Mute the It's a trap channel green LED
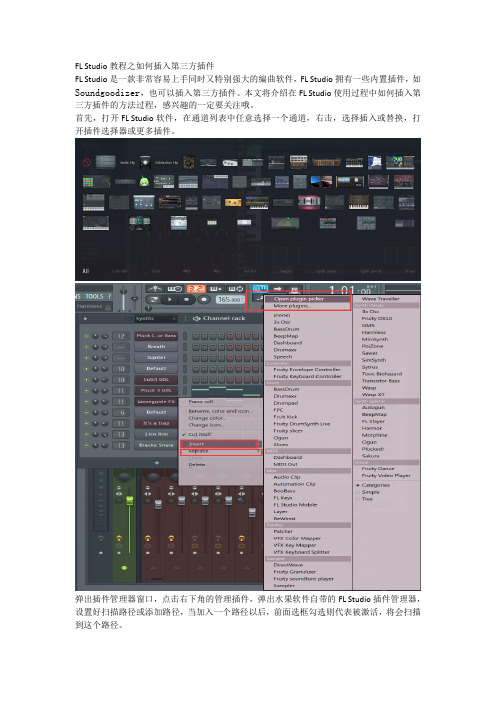 pyautogui.click(x=86, y=424)
